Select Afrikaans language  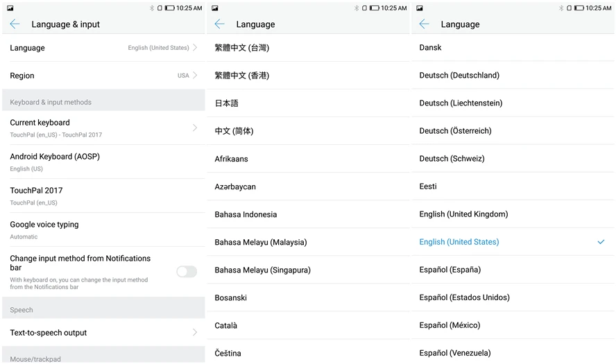tap(308, 159)
